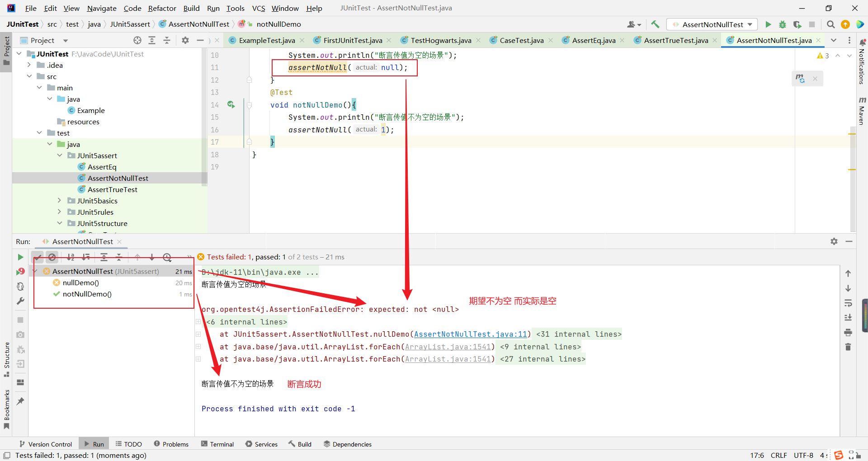The height and width of the screenshot is (461, 868).
Task: Expand the JUnit5basics folder in project tree
Action: click(59, 201)
